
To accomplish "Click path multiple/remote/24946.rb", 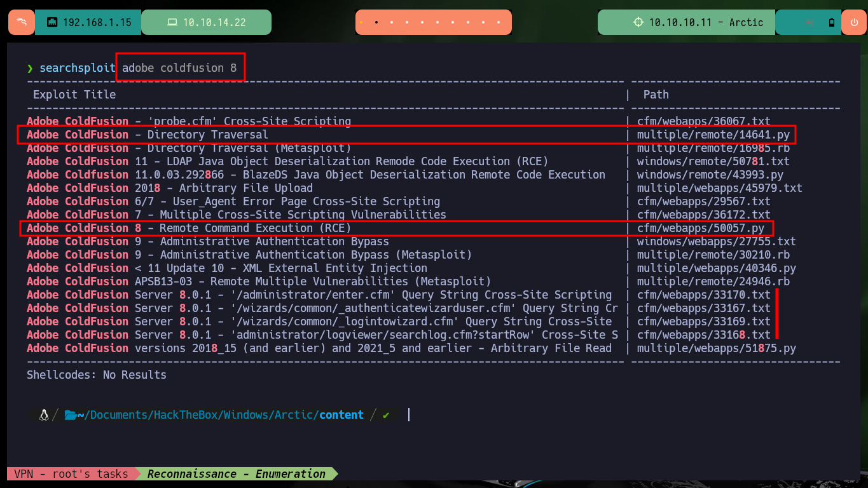I will point(713,281).
